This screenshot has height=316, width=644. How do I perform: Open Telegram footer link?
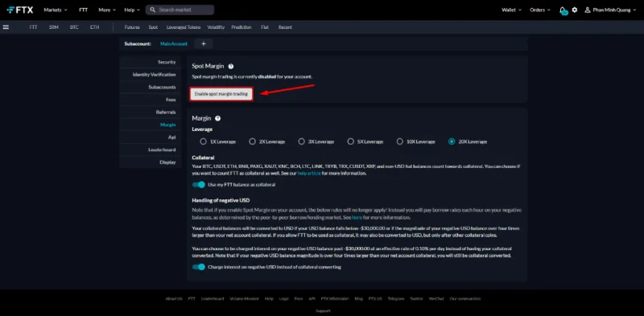pos(396,299)
